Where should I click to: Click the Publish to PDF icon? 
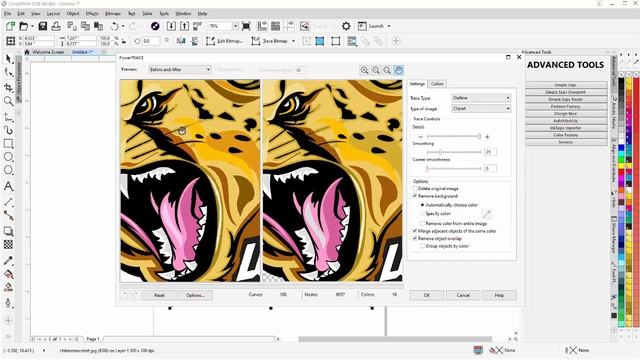tap(198, 26)
